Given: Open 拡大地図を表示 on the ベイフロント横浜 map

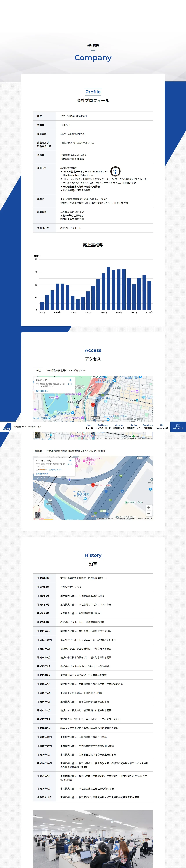Looking at the screenshot, I should (42, 473).
